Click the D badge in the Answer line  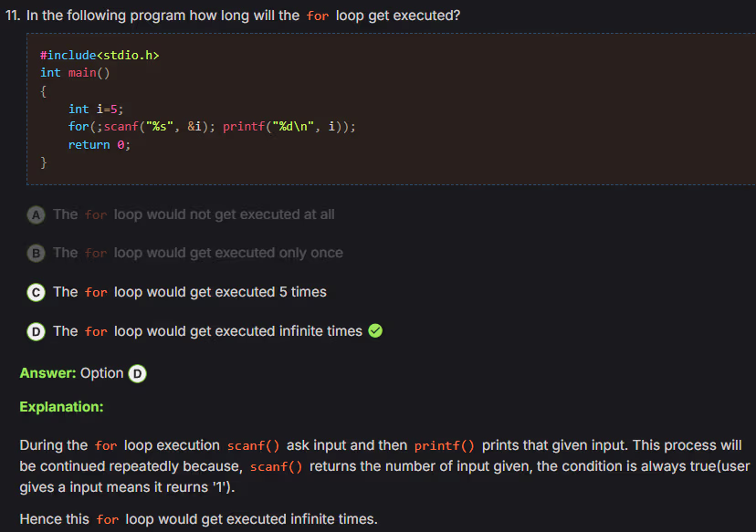coord(137,373)
